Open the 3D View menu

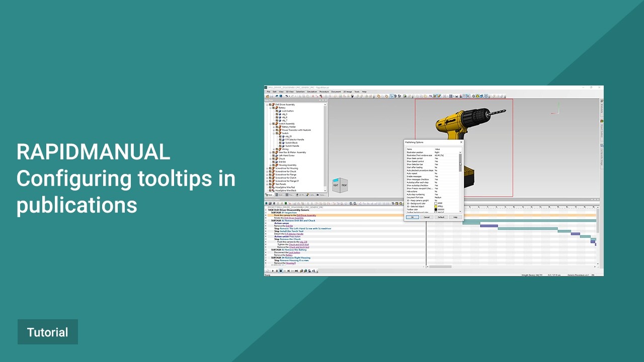290,92
